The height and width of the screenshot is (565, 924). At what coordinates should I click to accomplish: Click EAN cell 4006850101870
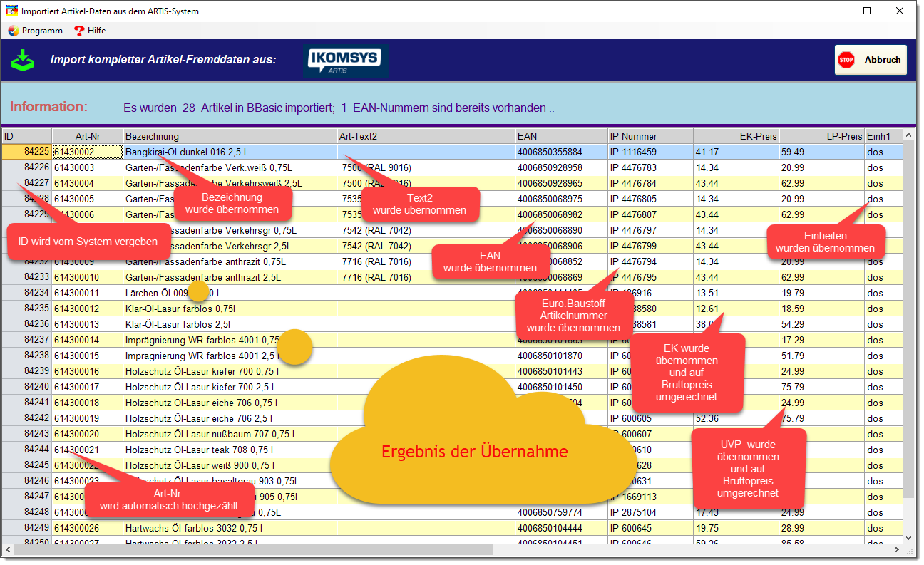(561, 356)
